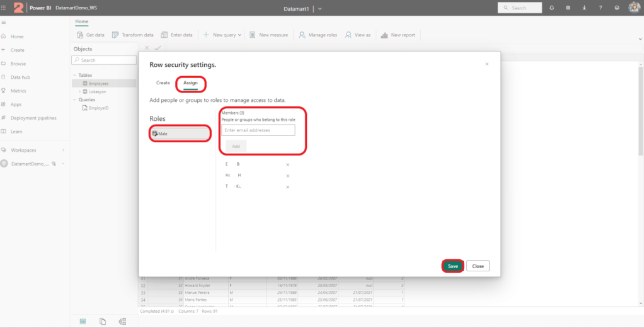Switch to the Create tab
644x328 pixels.
[163, 82]
